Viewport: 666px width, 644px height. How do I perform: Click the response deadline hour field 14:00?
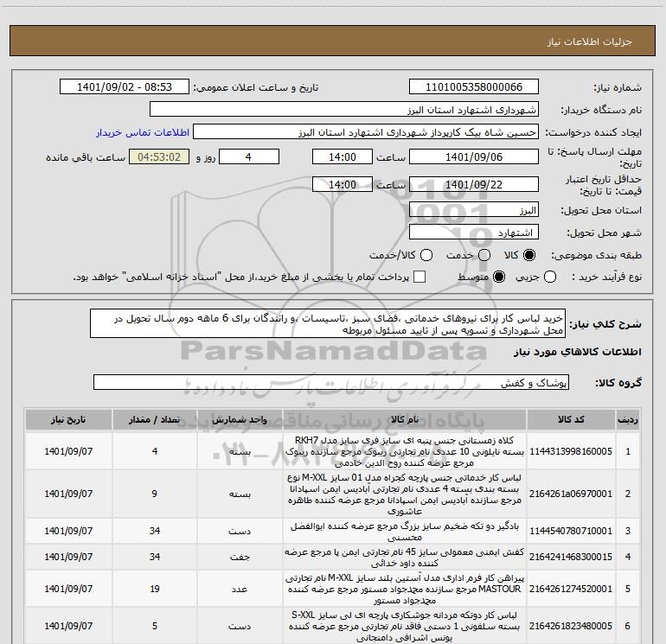tap(343, 157)
